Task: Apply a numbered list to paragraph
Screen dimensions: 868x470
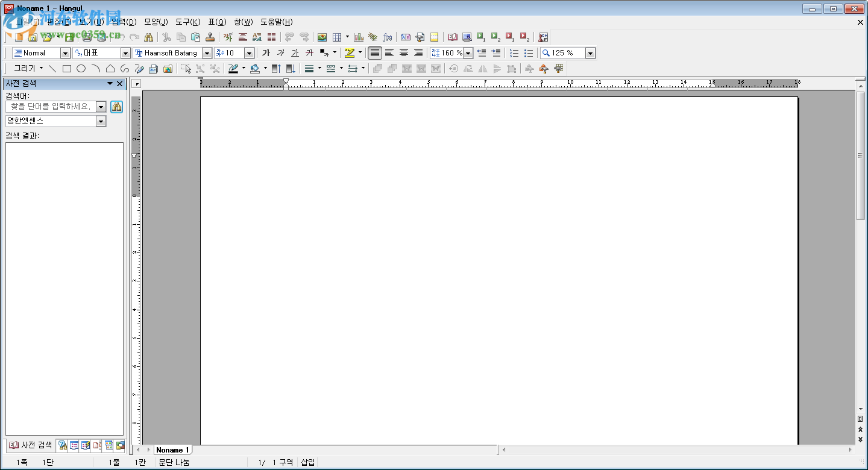Action: click(x=514, y=53)
